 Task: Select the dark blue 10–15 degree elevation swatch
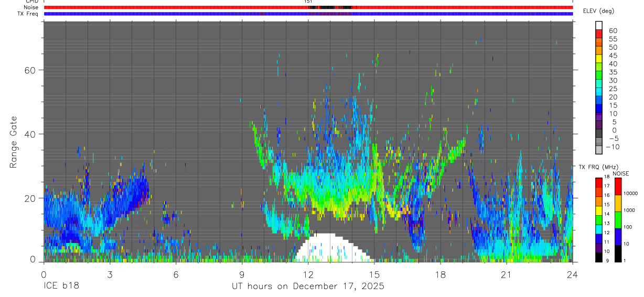tap(599, 109)
